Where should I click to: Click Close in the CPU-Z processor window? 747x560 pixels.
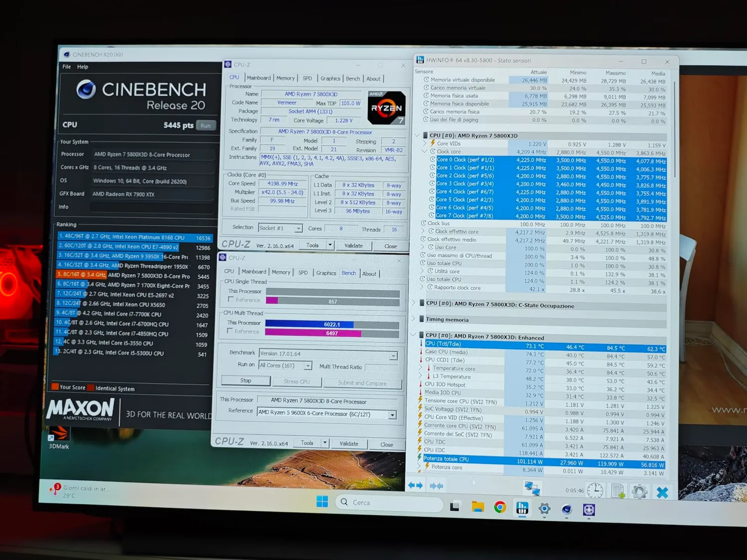[390, 246]
